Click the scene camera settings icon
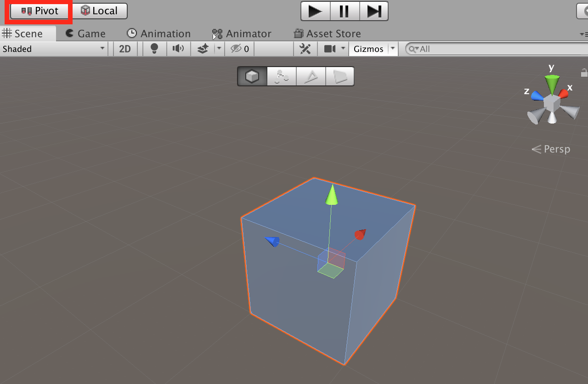The width and height of the screenshot is (588, 384). [x=330, y=49]
